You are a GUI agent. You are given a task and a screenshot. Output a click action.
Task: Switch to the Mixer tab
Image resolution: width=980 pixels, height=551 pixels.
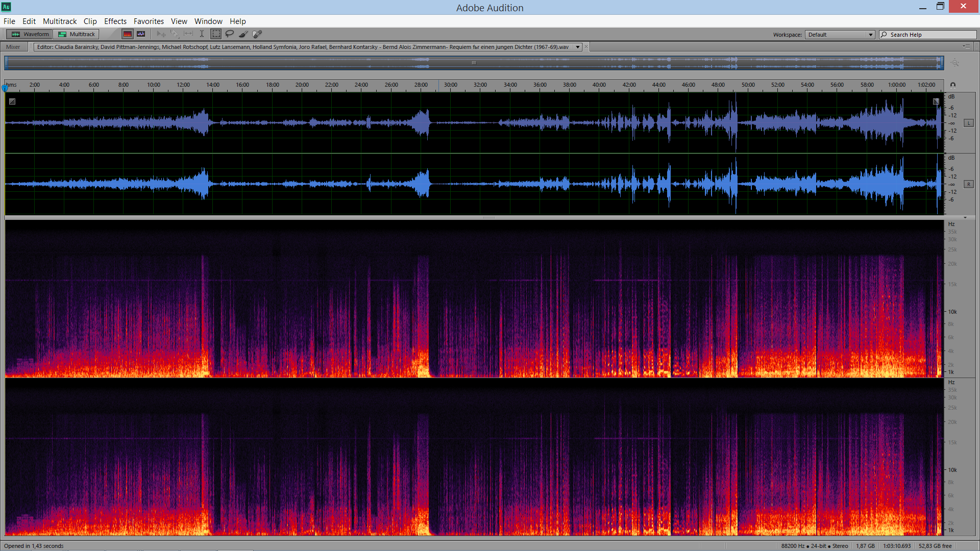[13, 47]
